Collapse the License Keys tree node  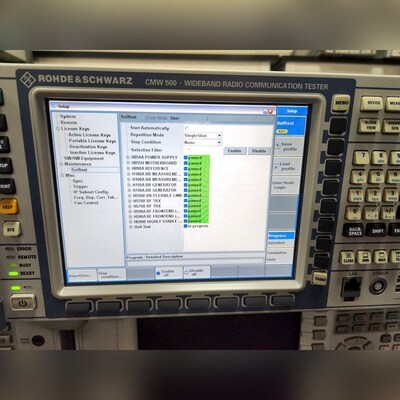58,128
